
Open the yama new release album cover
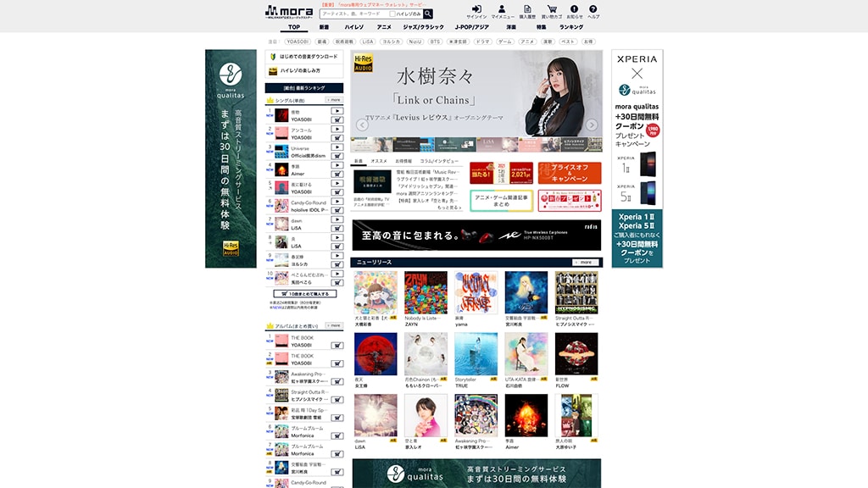[x=476, y=292]
